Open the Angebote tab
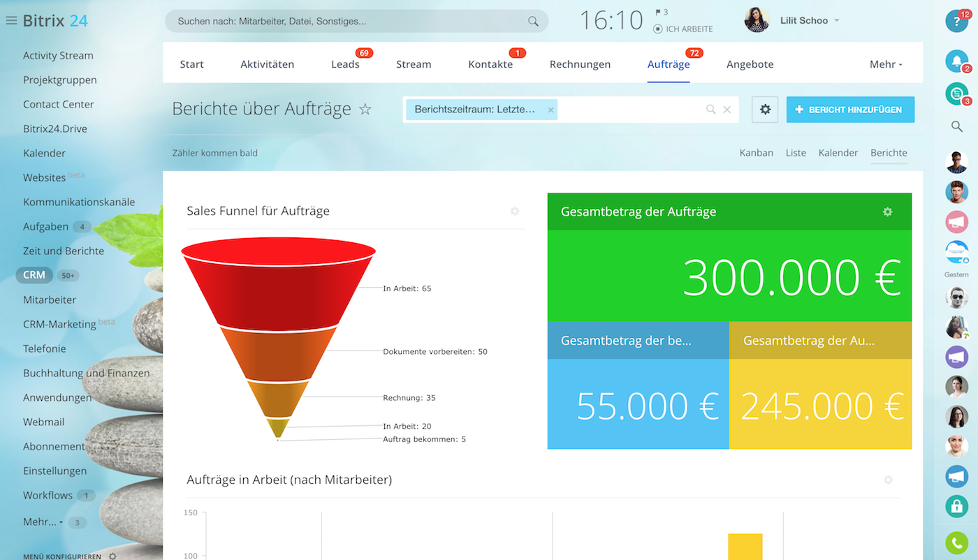Image resolution: width=978 pixels, height=560 pixels. click(750, 64)
